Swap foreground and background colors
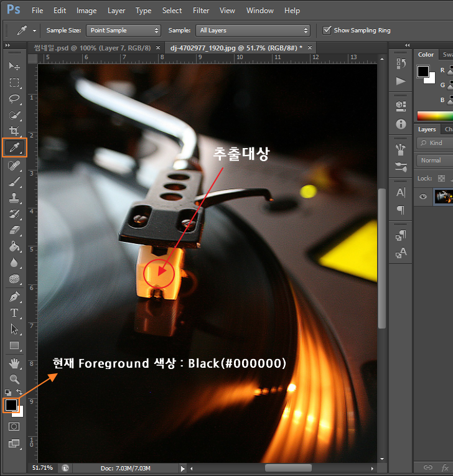Screen dimensions: 453x476 [x=19, y=391]
